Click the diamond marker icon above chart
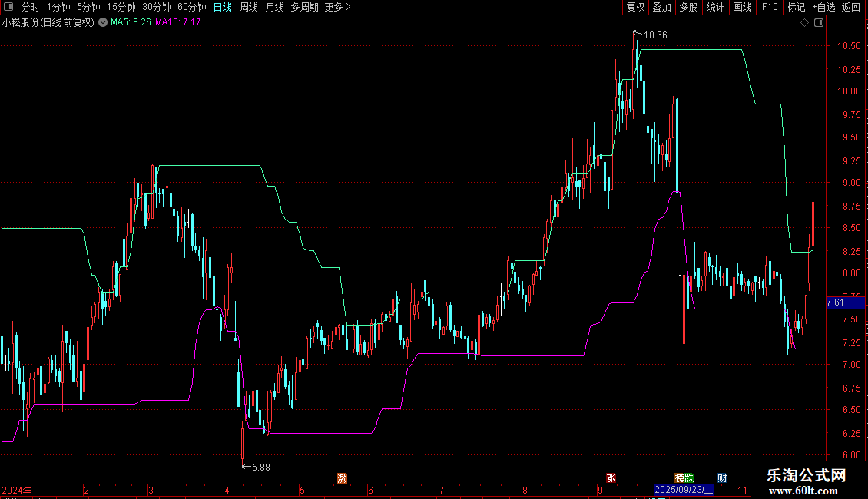The height and width of the screenshot is (499, 868). tap(805, 23)
